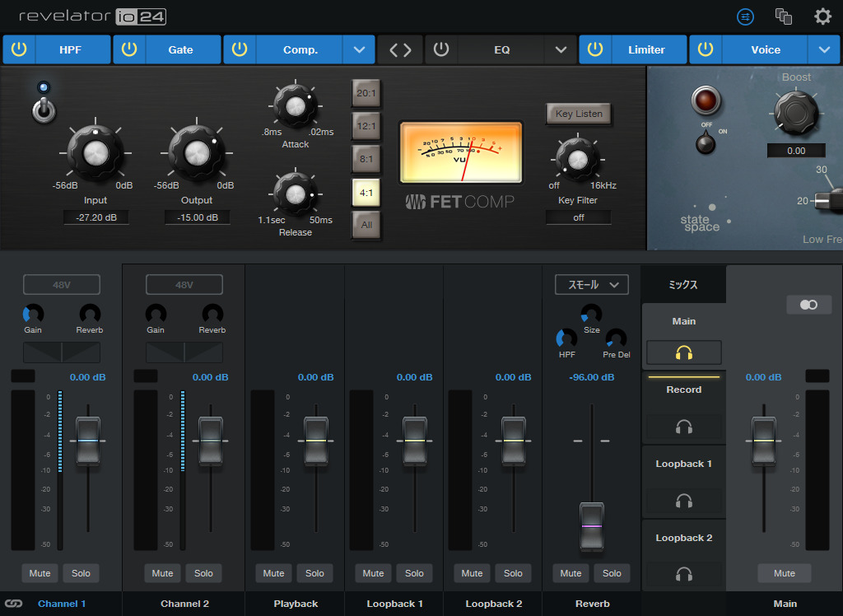Viewport: 843px width, 616px height.
Task: Mute Channel 2
Action: [x=162, y=573]
